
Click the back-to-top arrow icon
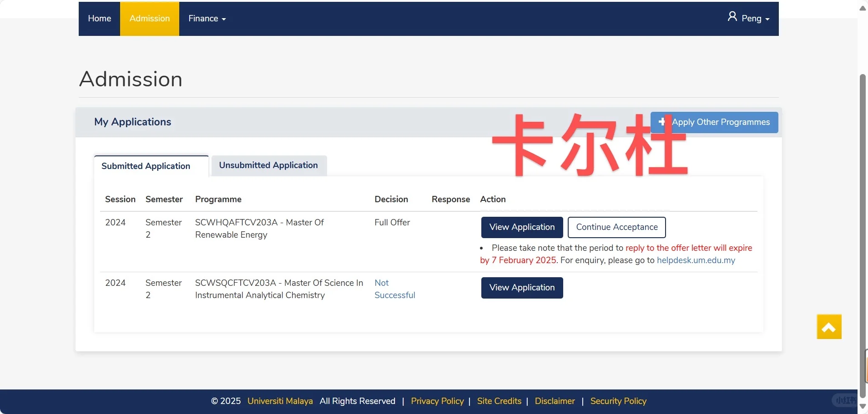829,327
